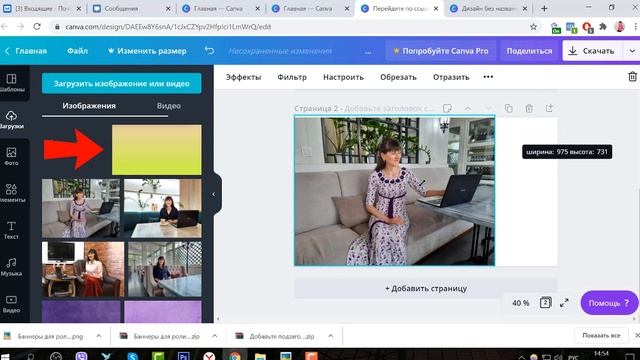Open Viber from Windows taskbar
The width and height of the screenshot is (640, 360).
(81, 356)
